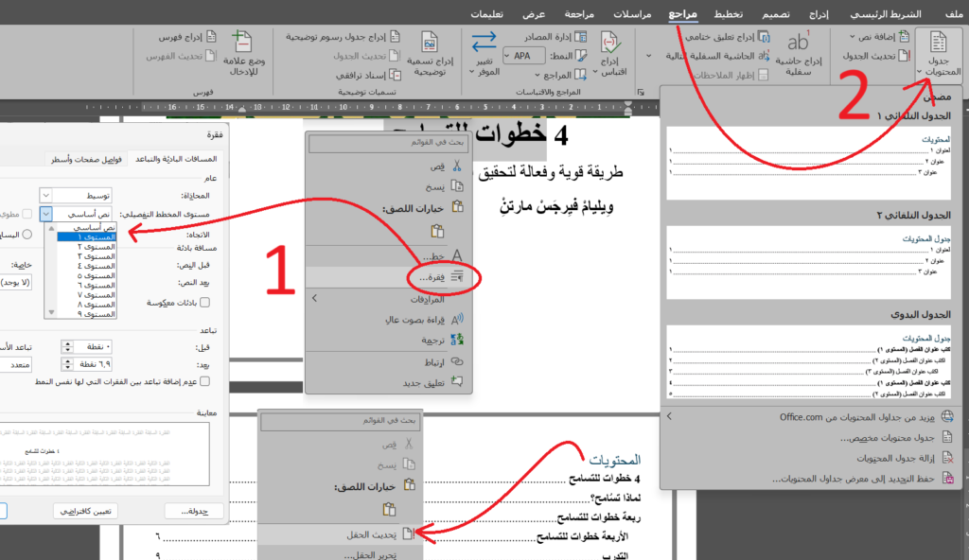Expand the المرادفات submenu arrow

(x=314, y=298)
